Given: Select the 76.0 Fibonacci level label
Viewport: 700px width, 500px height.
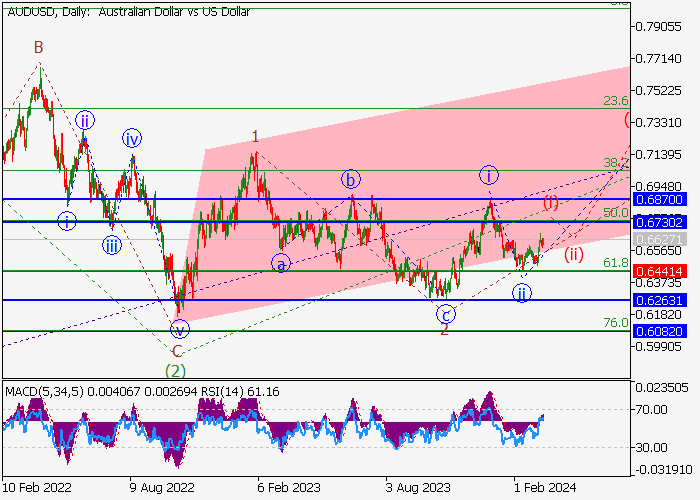Looking at the screenshot, I should [616, 322].
